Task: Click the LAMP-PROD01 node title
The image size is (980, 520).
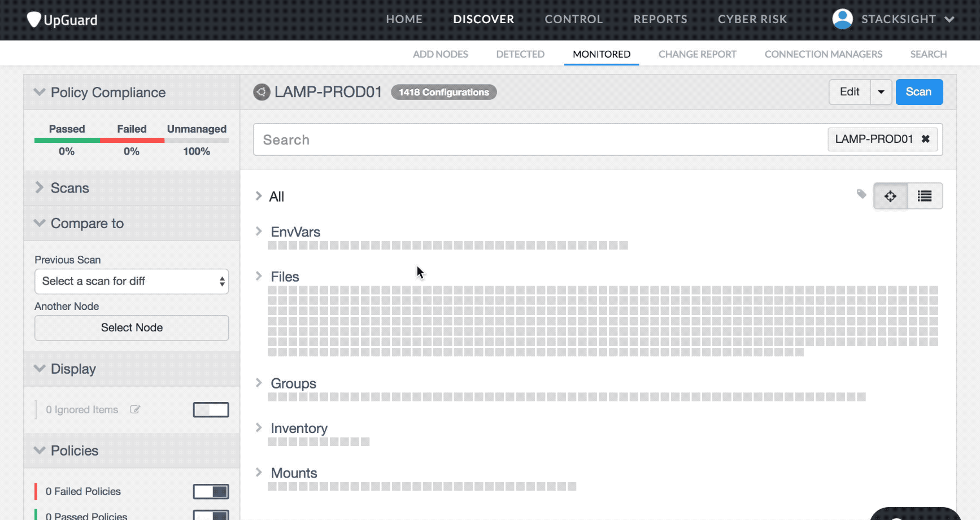Action: click(x=328, y=92)
